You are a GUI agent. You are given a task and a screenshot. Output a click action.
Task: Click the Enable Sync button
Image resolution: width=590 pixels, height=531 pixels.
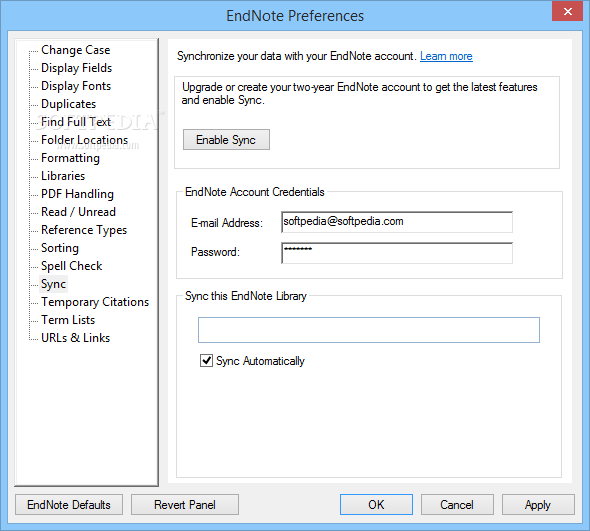point(226,140)
